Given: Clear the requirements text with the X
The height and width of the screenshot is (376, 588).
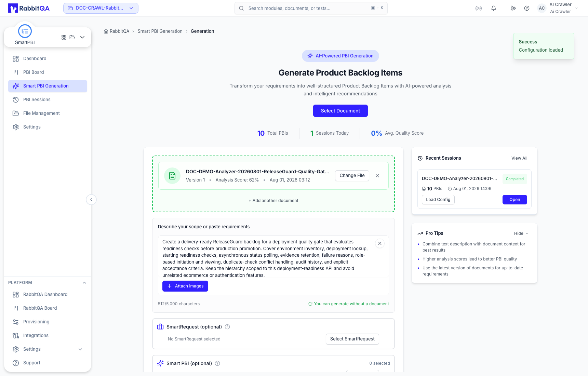Looking at the screenshot, I should [380, 243].
